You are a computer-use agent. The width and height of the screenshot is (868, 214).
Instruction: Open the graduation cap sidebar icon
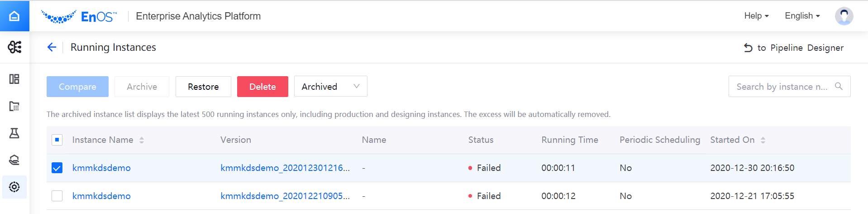tap(14, 160)
